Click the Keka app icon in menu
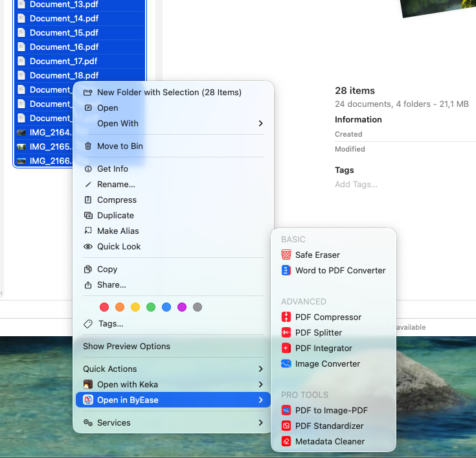This screenshot has height=458, width=476. [88, 384]
